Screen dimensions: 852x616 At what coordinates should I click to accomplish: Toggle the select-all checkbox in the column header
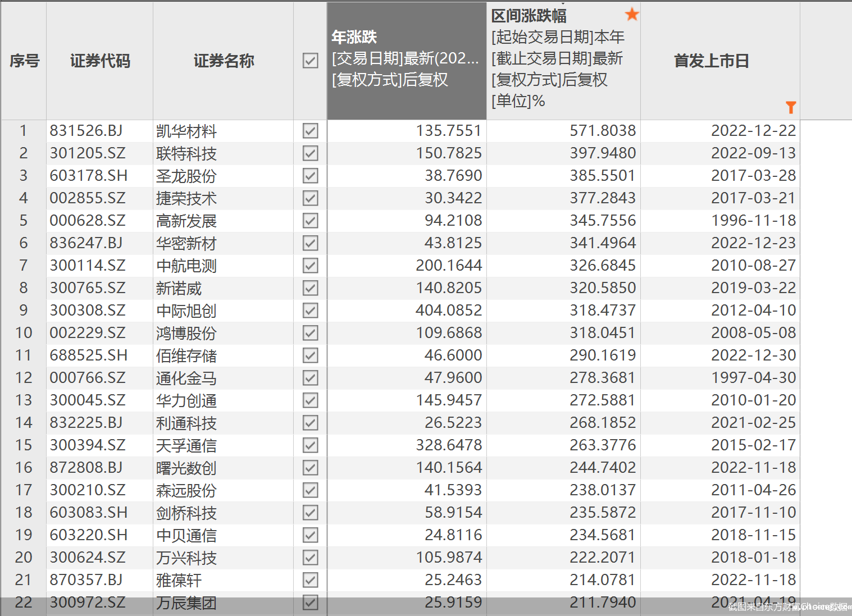click(309, 60)
